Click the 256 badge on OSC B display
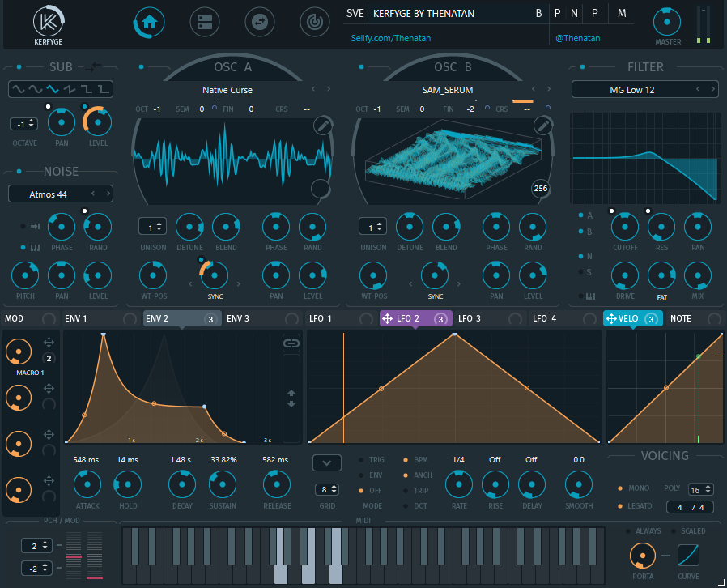Screen dimensions: 727x588 [541, 188]
